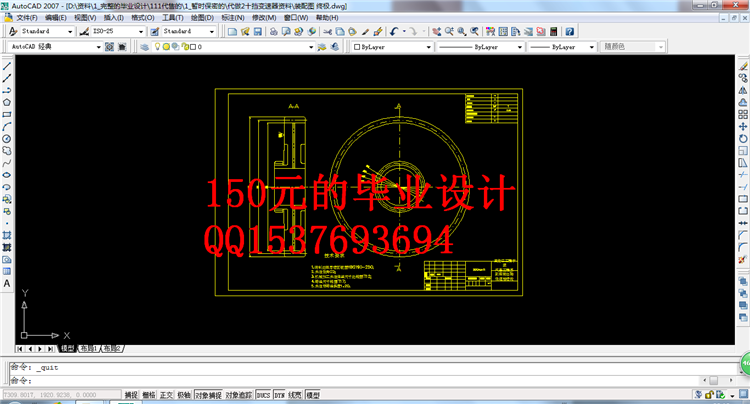Open the 视图(V) menu
Screen dimensions: 750x404
tap(85, 18)
